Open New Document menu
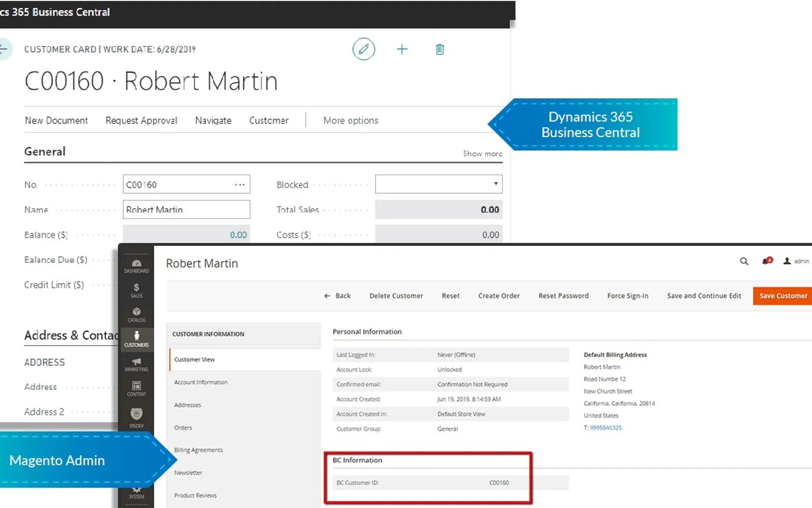The image size is (812, 508). coord(56,120)
